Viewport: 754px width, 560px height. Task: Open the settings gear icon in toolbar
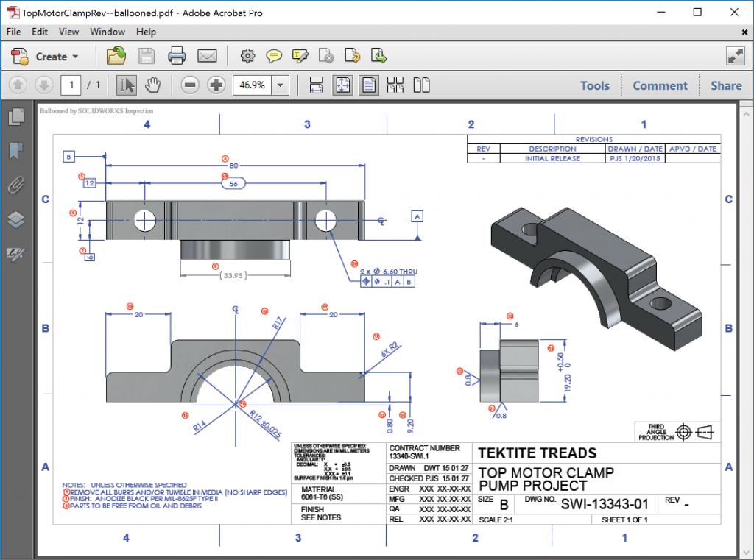(247, 56)
